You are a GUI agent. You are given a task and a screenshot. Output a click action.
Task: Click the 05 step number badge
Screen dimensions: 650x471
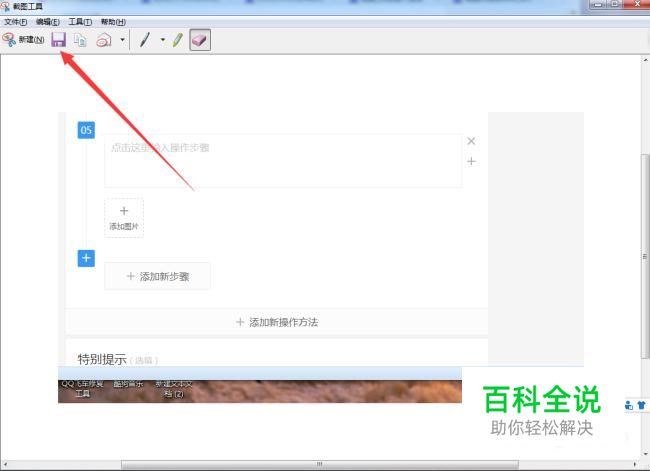[x=86, y=130]
